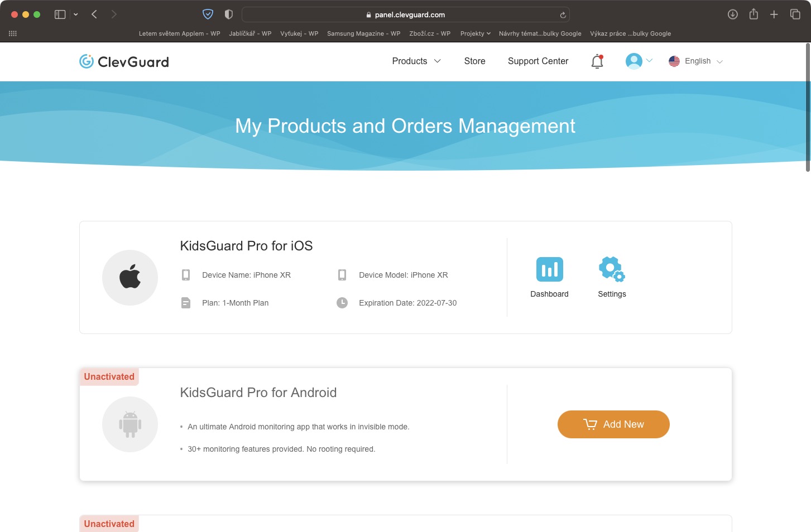Viewport: 811px width, 532px height.
Task: Open the Samsung Magazine - WP bookmark
Action: [364, 33]
